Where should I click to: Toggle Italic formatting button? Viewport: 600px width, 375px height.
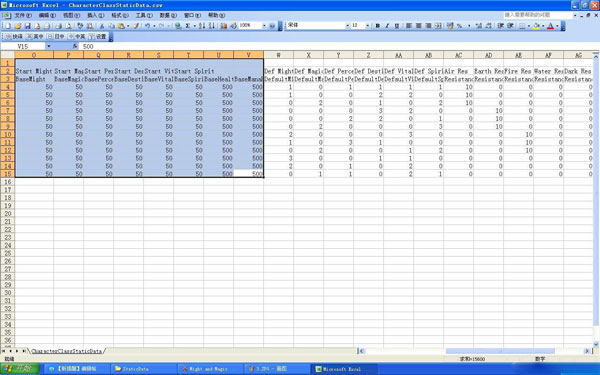[x=387, y=26]
